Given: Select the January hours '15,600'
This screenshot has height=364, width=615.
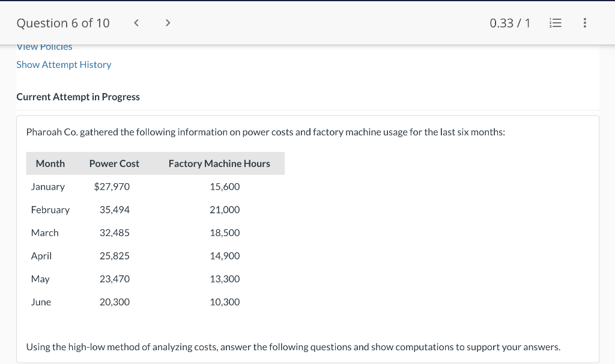Looking at the screenshot, I should point(225,187).
